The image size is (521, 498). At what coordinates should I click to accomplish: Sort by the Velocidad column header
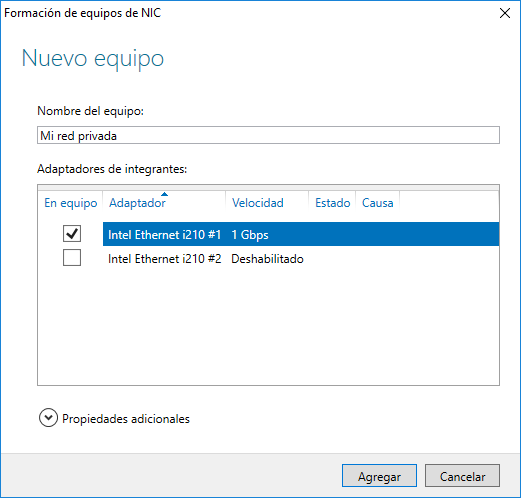pos(267,202)
